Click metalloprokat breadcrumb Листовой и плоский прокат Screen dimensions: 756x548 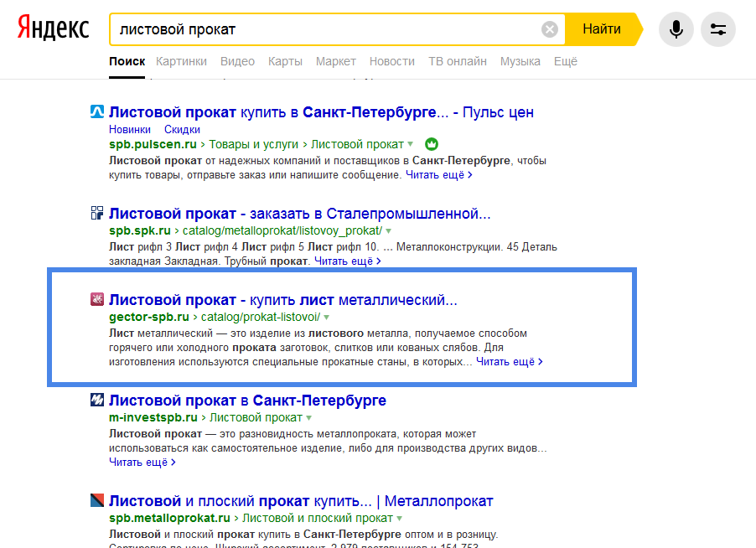(x=318, y=518)
